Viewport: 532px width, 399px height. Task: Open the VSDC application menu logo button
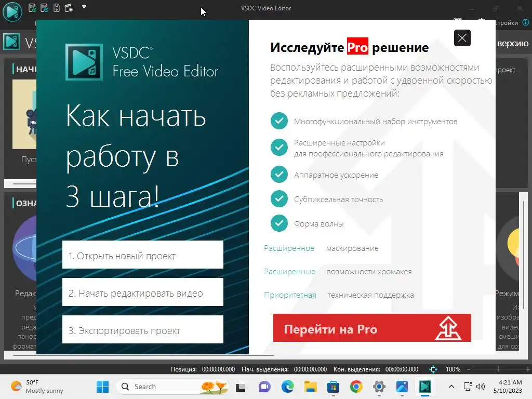click(12, 11)
